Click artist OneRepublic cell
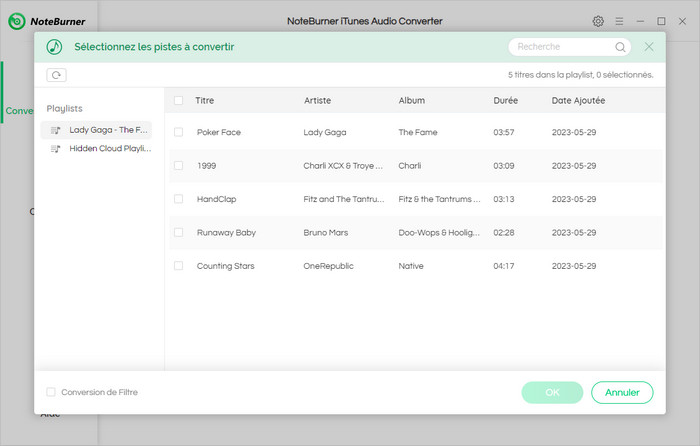The height and width of the screenshot is (446, 700). [328, 266]
